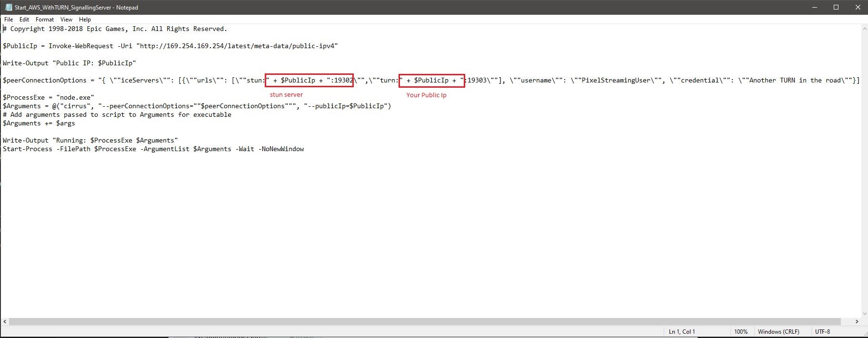Screen dimensions: 868x338
Task: Minimize the Notepad window
Action: point(814,7)
